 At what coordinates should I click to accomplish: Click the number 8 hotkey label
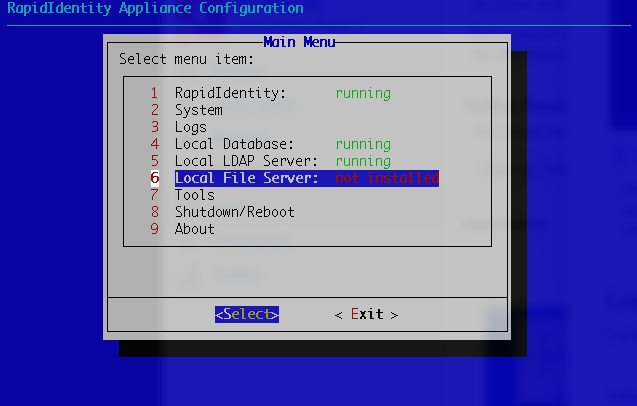click(x=155, y=212)
